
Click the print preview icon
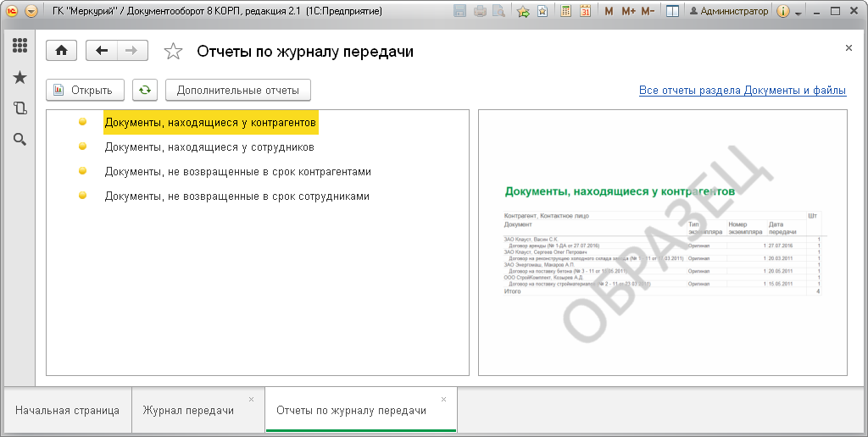click(x=498, y=11)
